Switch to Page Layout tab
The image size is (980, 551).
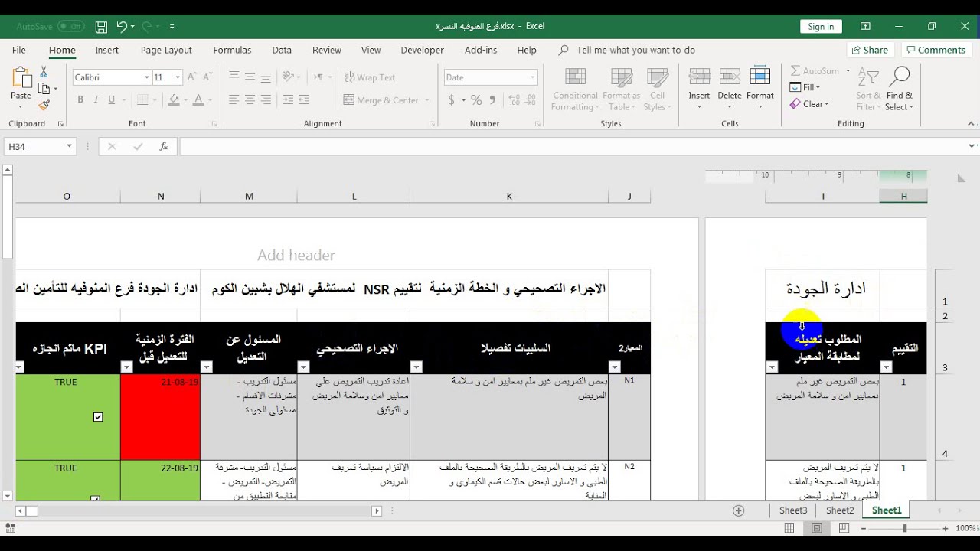tap(166, 50)
